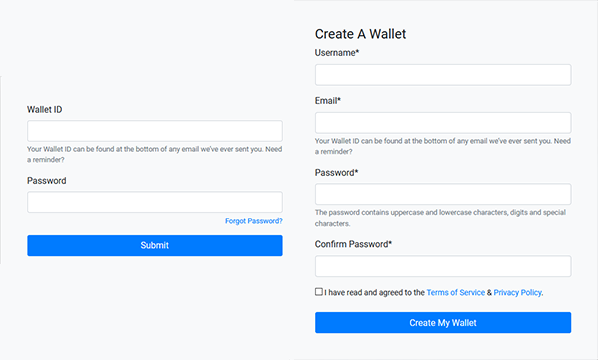Click the Wallet ID label text
Image resolution: width=598 pixels, height=360 pixels.
tap(45, 109)
